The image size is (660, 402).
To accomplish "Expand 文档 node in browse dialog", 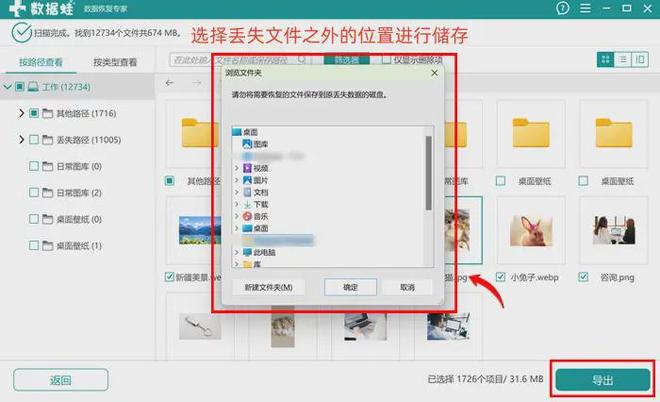I will [237, 192].
